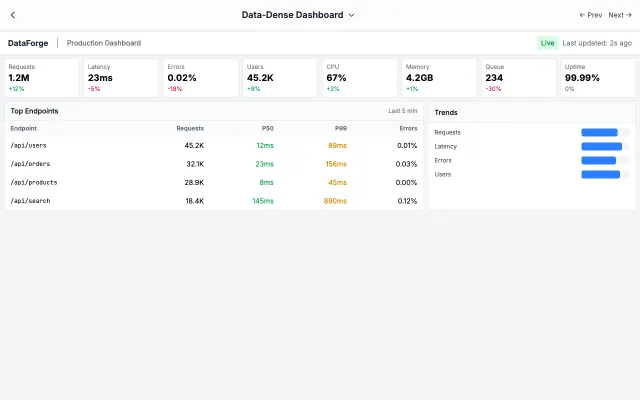The width and height of the screenshot is (640, 400).
Task: Click the 'Last 5 min' time range label
Action: 402,111
